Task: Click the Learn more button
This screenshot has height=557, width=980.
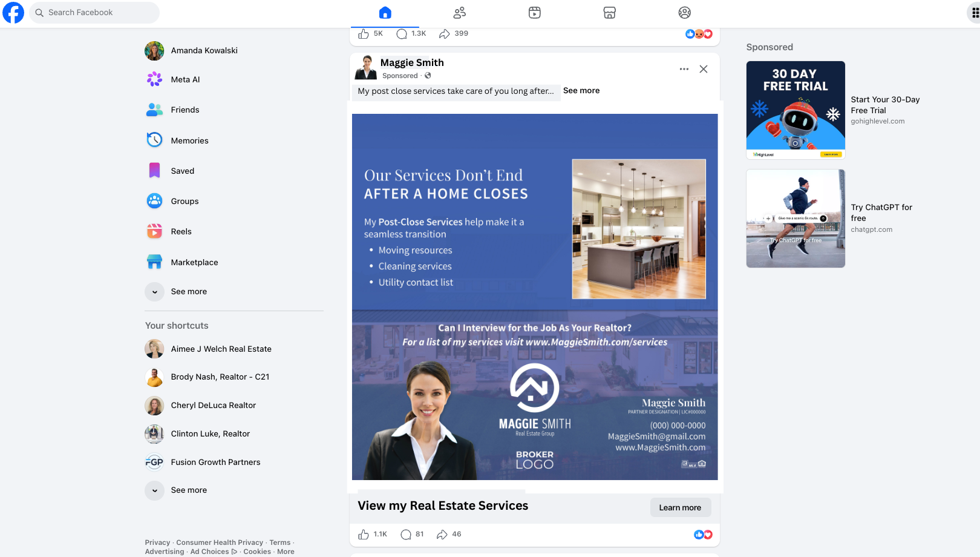Action: [x=680, y=507]
